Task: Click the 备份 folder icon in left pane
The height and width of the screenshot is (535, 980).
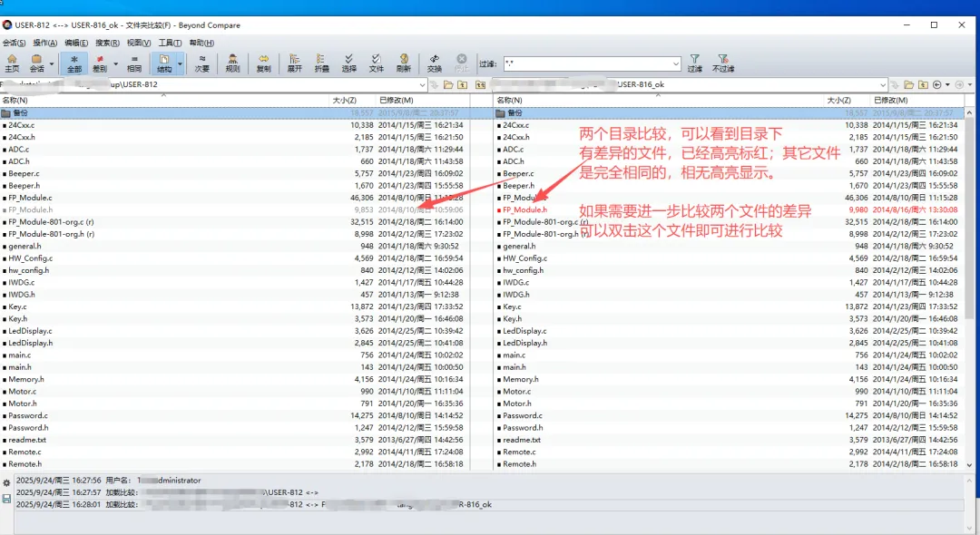Action: (x=6, y=113)
